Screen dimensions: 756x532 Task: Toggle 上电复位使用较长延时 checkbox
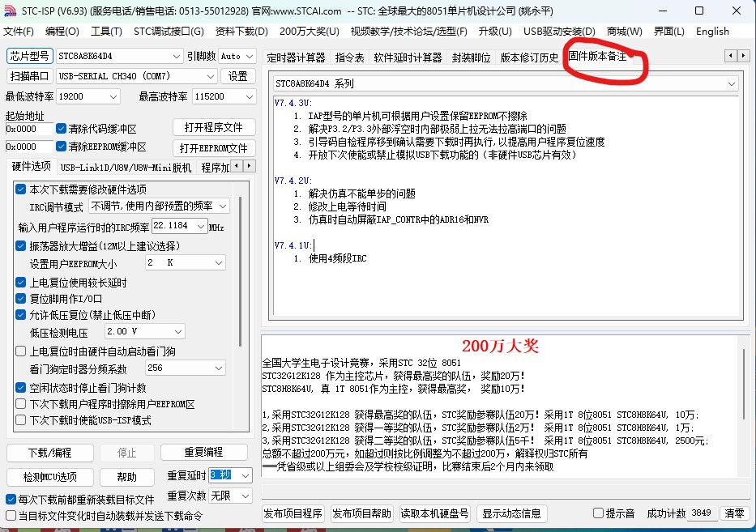point(21,283)
